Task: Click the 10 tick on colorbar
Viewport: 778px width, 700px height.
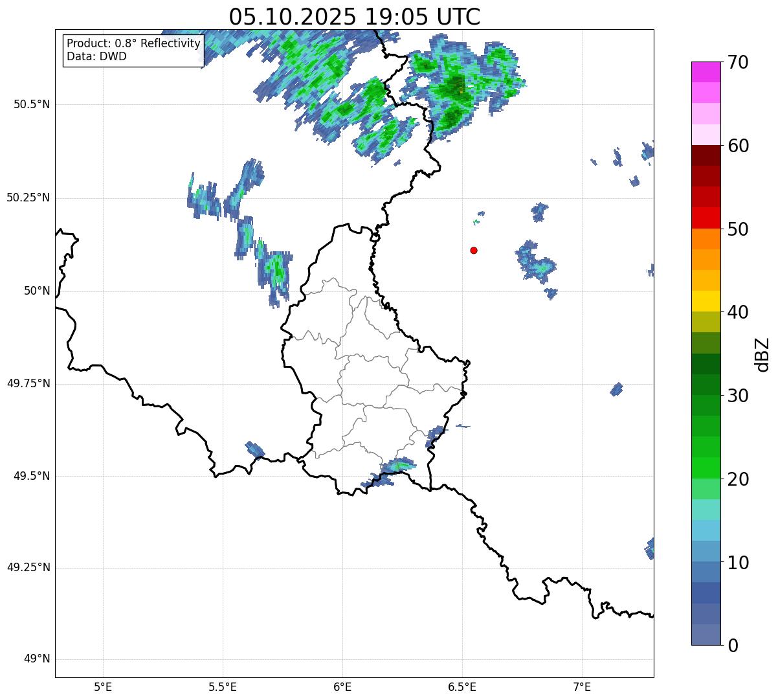Action: click(x=738, y=563)
